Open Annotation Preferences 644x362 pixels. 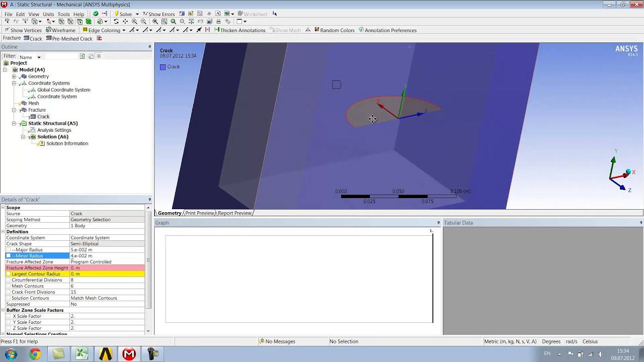click(x=387, y=30)
